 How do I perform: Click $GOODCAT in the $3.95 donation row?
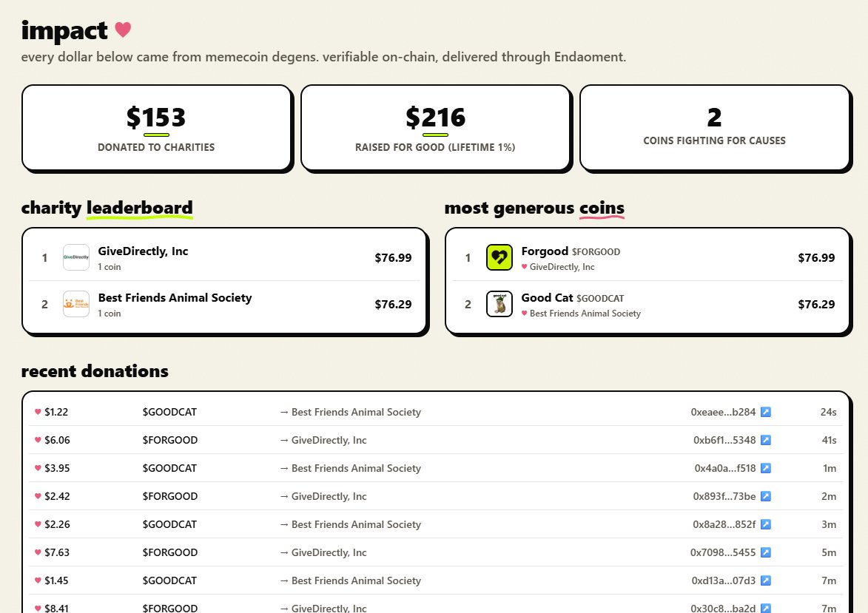pos(169,468)
